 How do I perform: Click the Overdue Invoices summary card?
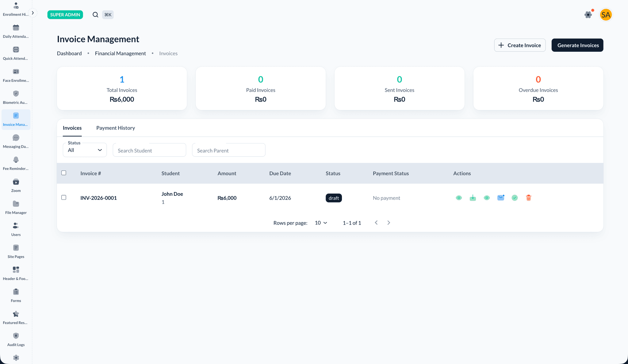pos(538,89)
